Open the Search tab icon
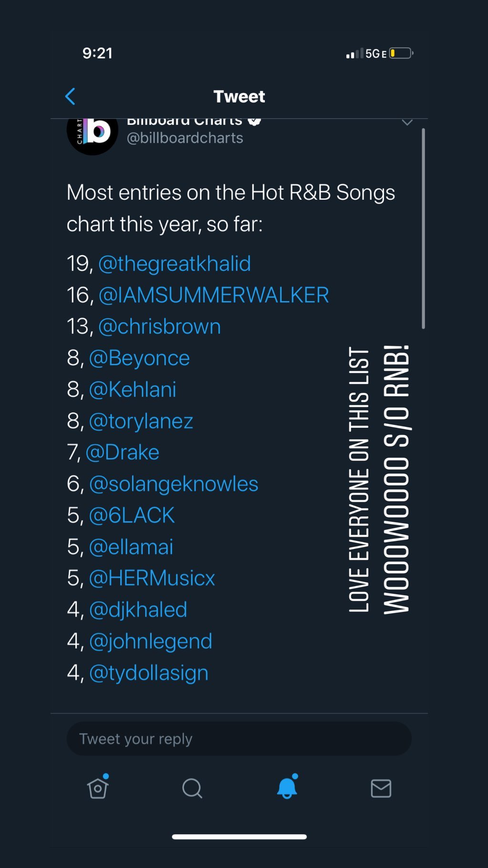Screen dimensions: 488x868 (192, 788)
